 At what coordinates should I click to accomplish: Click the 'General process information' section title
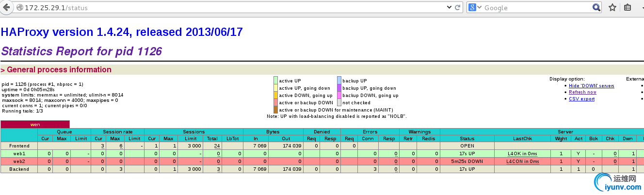coord(56,70)
